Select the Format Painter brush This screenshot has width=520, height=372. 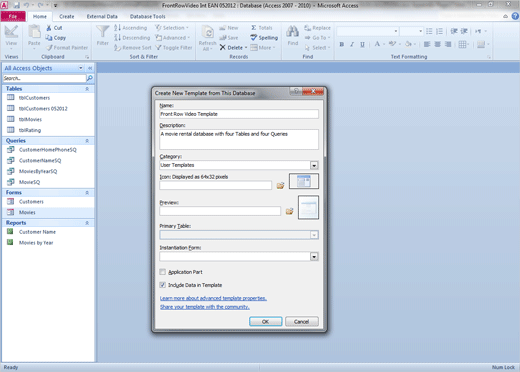pos(49,48)
